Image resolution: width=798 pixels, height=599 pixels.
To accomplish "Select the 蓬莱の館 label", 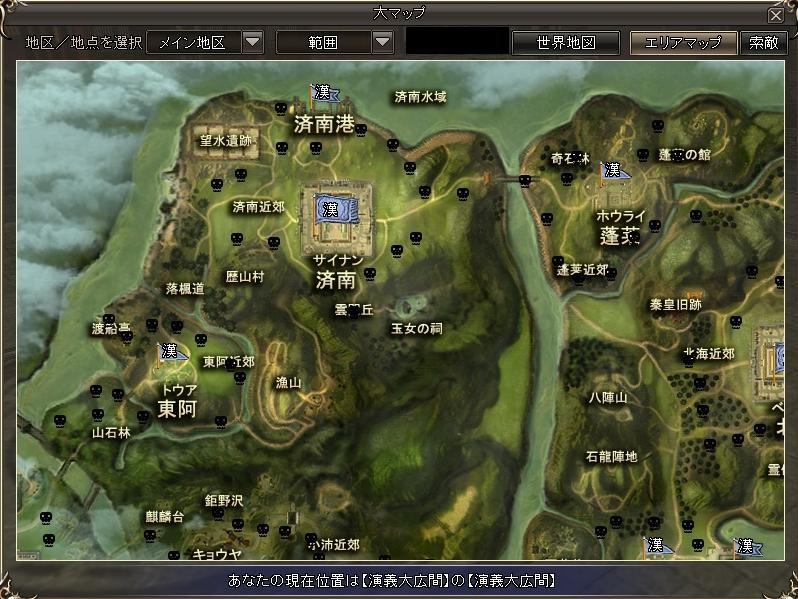I will tap(685, 155).
